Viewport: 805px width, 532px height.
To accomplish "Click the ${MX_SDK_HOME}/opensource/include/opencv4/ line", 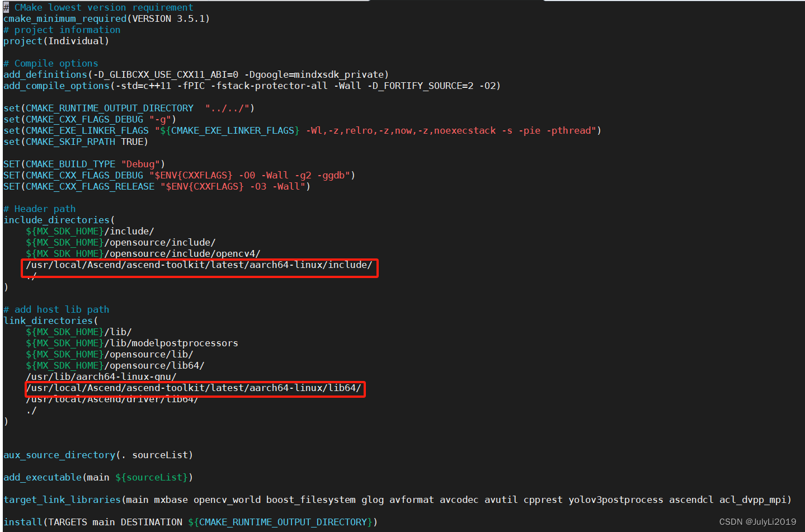I will pyautogui.click(x=143, y=253).
